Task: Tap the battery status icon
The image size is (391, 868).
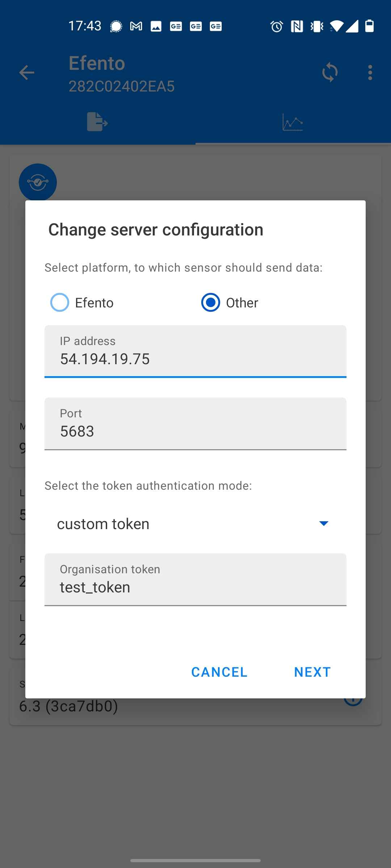Action: click(370, 26)
